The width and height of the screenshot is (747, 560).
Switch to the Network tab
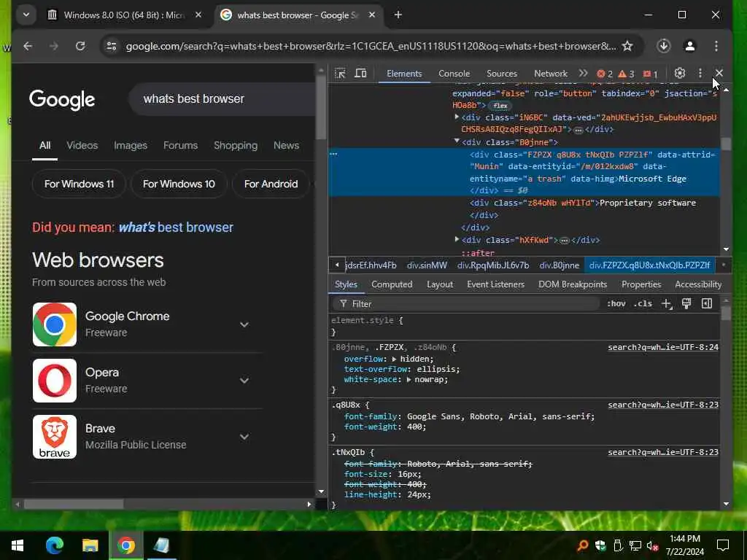[550, 74]
